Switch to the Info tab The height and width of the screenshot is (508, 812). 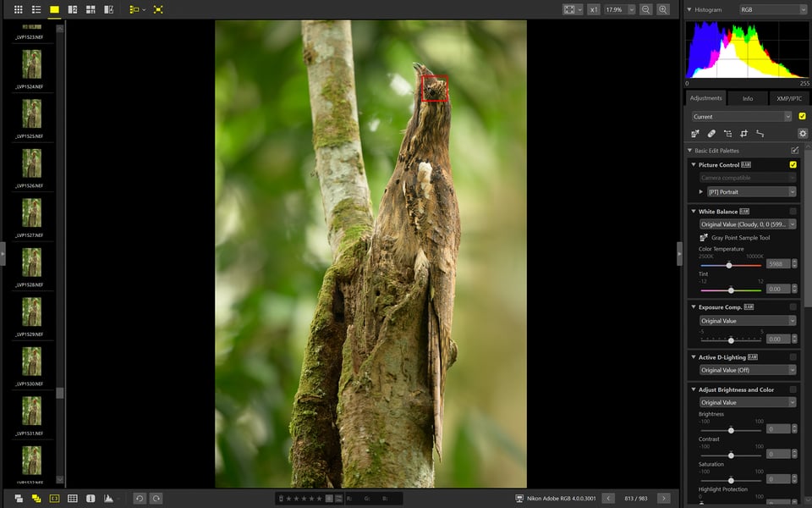[x=748, y=98]
